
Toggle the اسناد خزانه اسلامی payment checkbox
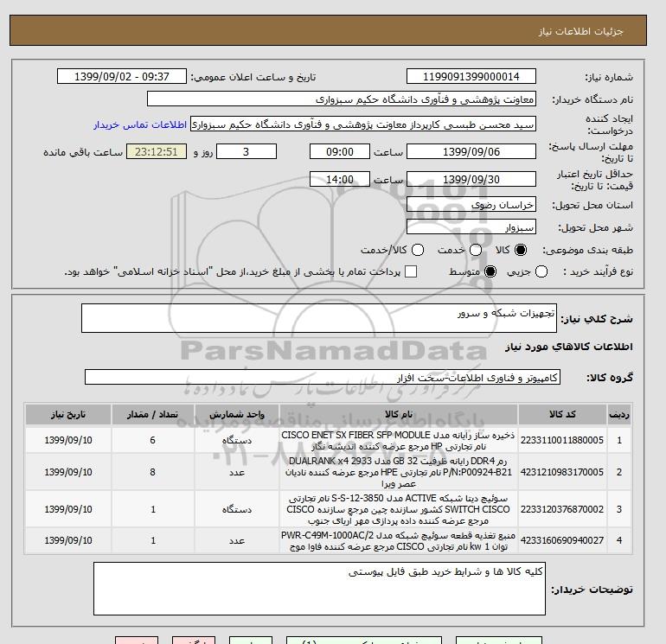click(x=411, y=271)
